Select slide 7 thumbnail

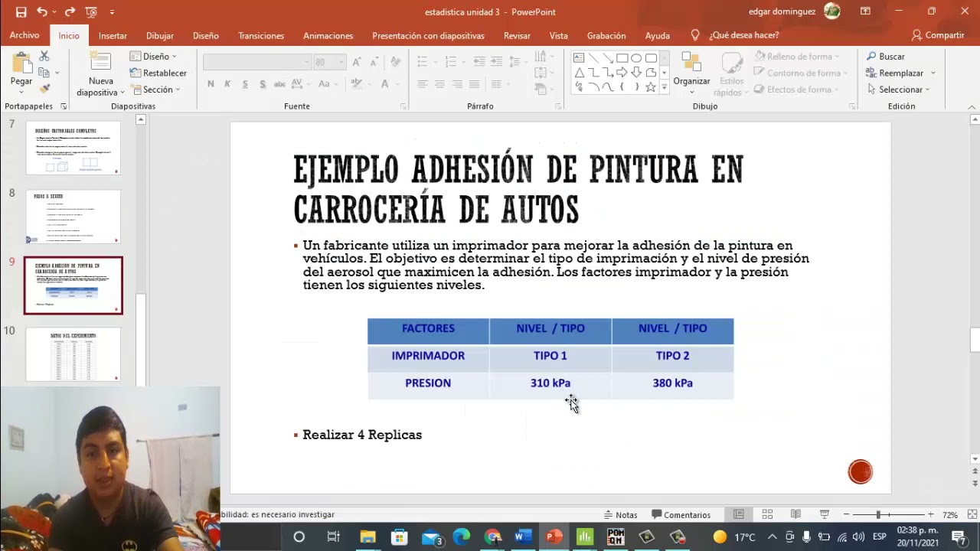73,148
